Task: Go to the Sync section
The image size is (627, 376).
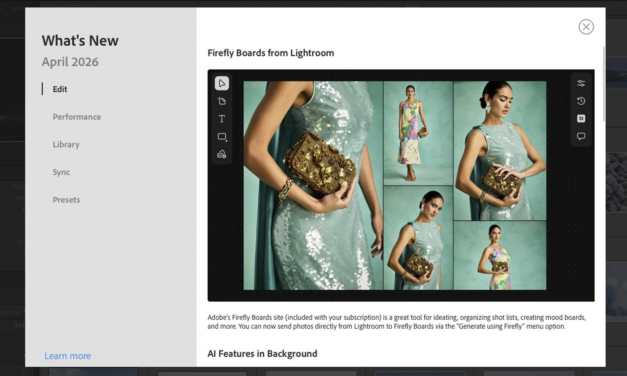Action: pyautogui.click(x=61, y=172)
